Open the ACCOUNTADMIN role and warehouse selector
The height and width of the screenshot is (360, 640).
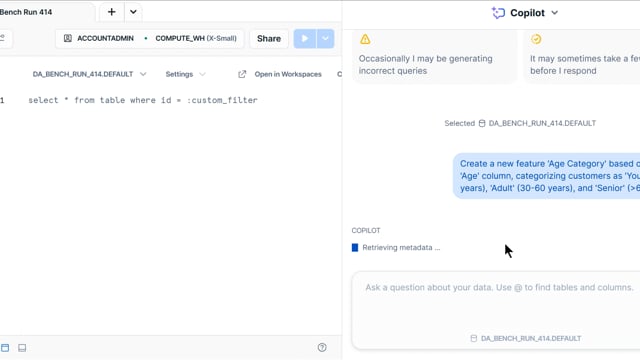click(x=150, y=38)
